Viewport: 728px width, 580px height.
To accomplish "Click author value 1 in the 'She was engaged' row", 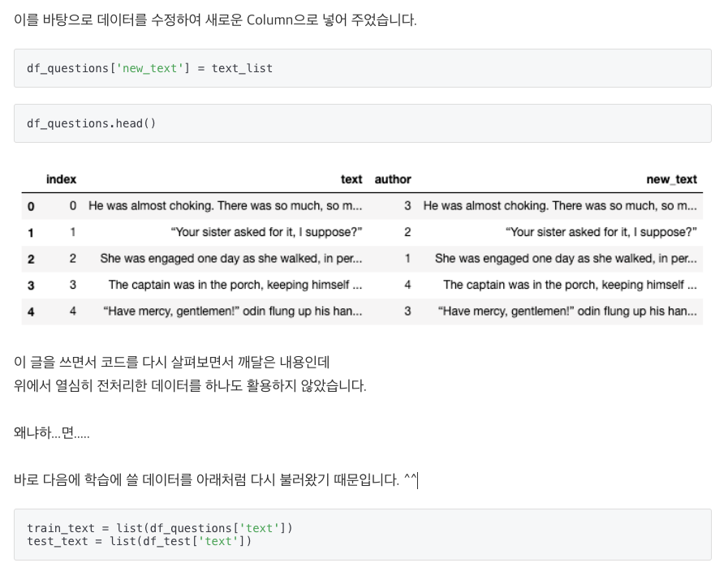I will pos(407,259).
